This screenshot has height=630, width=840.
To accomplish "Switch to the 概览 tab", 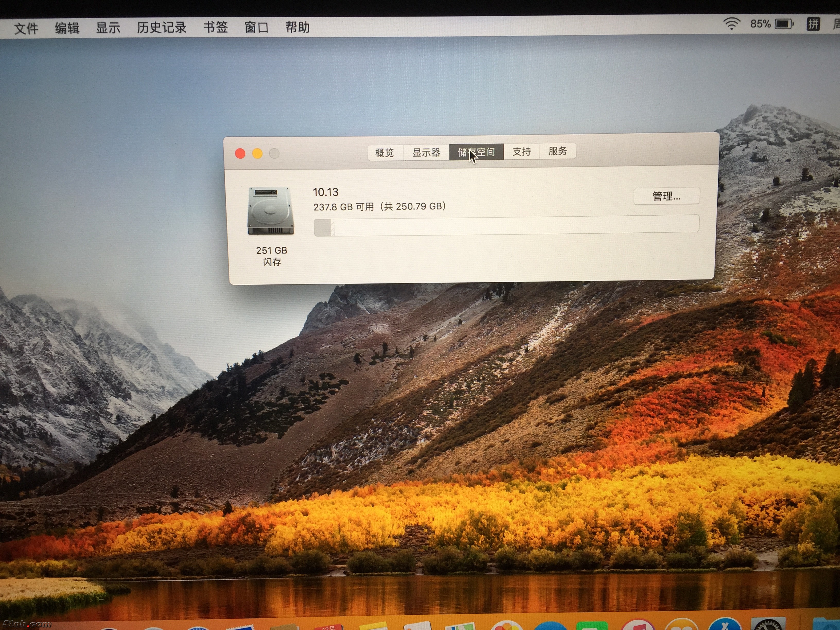I will pos(384,153).
